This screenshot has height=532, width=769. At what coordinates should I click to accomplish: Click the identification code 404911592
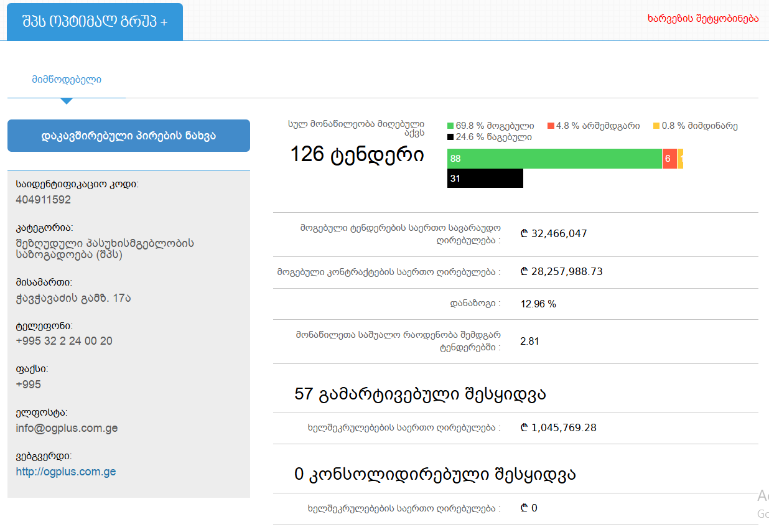pyautogui.click(x=44, y=200)
